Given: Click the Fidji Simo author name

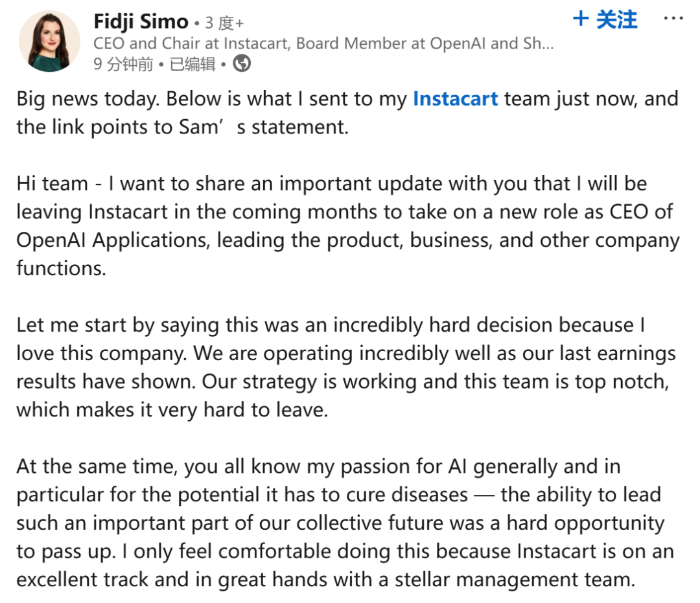Looking at the screenshot, I should click(140, 22).
